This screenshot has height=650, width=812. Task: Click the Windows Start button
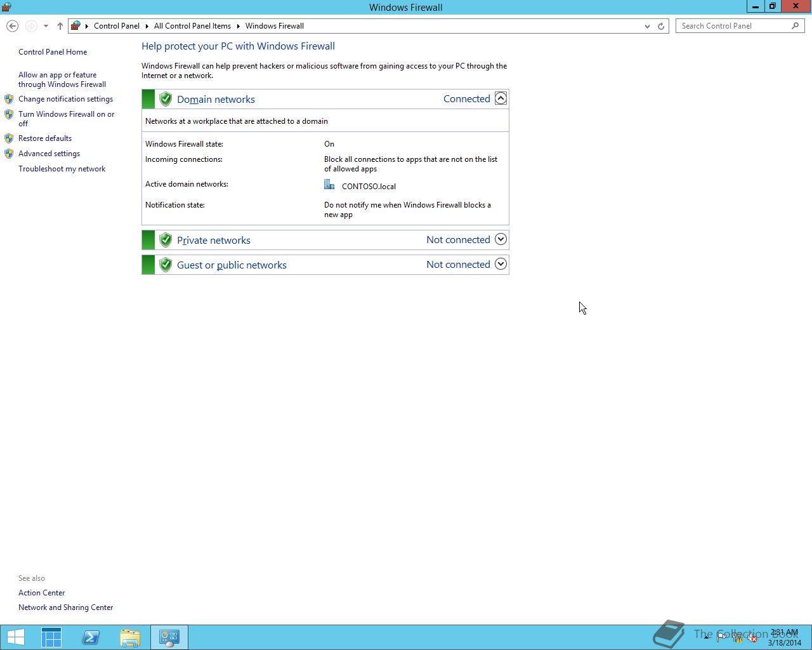pos(15,637)
